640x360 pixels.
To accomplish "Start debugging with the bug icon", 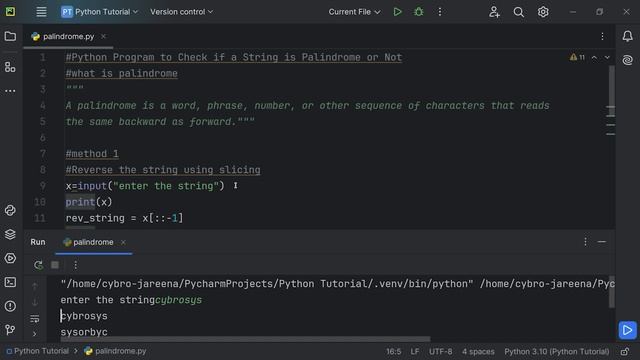I will click(x=418, y=12).
